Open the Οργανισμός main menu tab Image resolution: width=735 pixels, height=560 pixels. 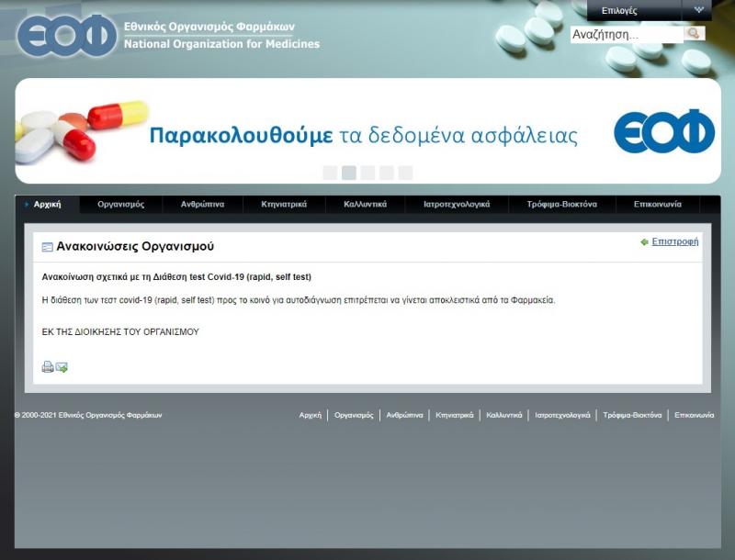[x=121, y=205]
